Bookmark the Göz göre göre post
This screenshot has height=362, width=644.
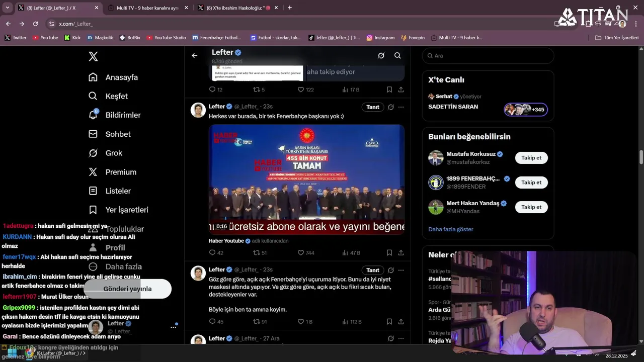pos(389,322)
